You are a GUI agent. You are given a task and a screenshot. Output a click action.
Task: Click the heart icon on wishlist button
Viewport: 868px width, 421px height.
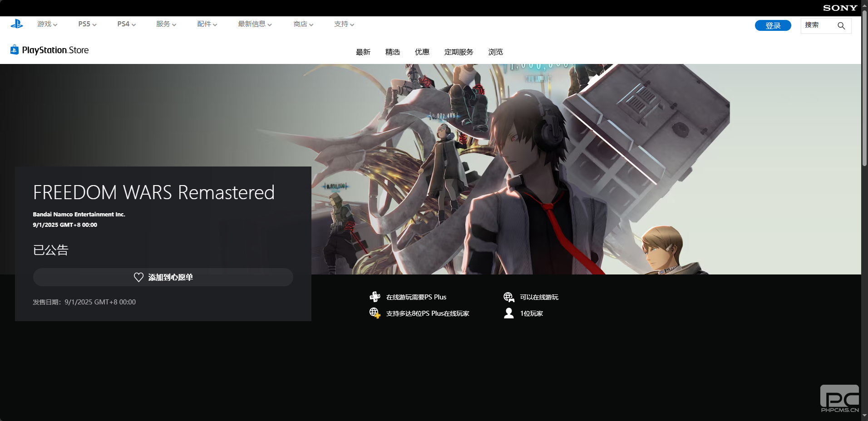138,277
